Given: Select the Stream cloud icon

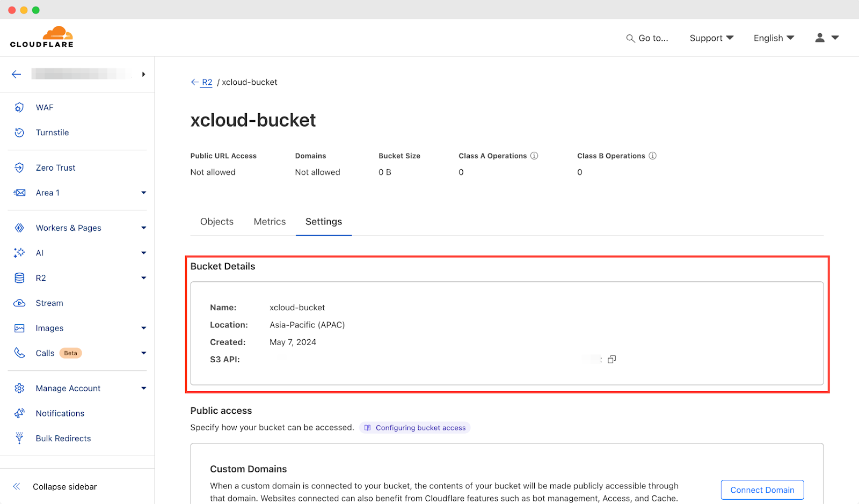Looking at the screenshot, I should tap(19, 303).
